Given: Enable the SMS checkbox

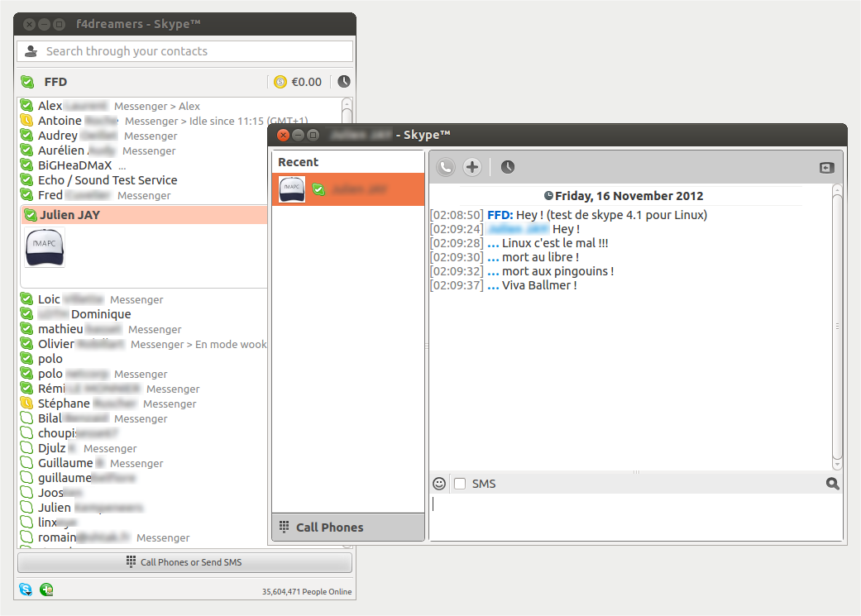Looking at the screenshot, I should pyautogui.click(x=459, y=483).
